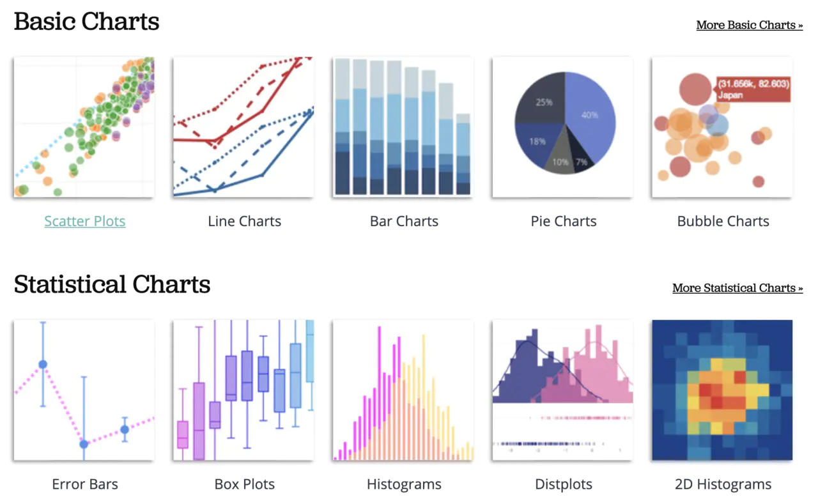Follow the Scatter Plots text link
818x504 pixels.
click(85, 222)
